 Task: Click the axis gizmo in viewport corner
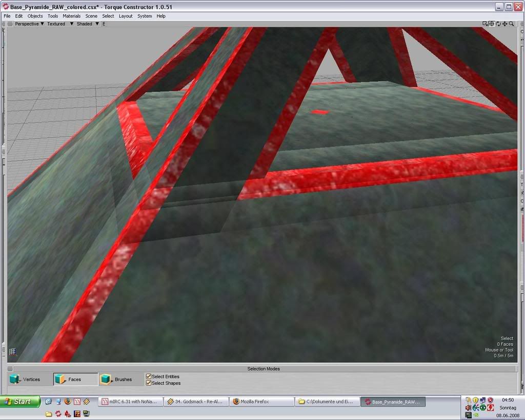click(x=13, y=352)
